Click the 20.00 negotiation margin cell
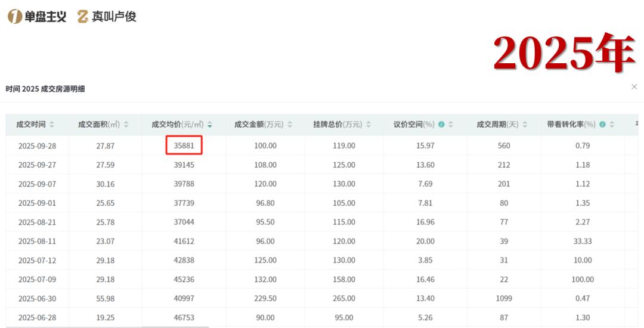Screen dimensions: 644x328 pos(426,242)
